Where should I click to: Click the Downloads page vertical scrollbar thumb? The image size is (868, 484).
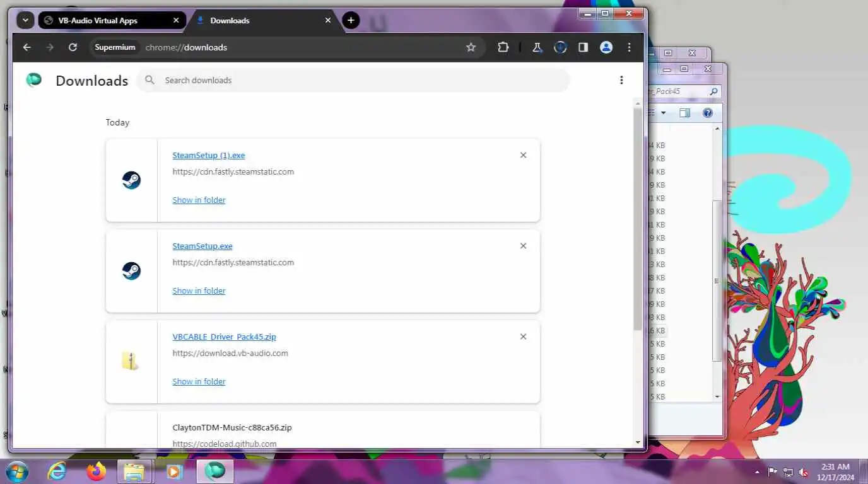pyautogui.click(x=638, y=219)
